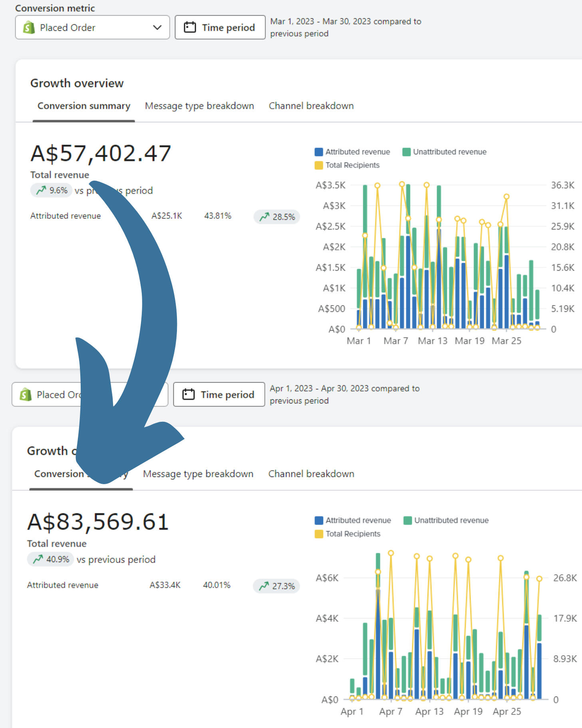Click the calendar icon in lower Time period button
The width and height of the screenshot is (582, 728).
[x=189, y=395]
